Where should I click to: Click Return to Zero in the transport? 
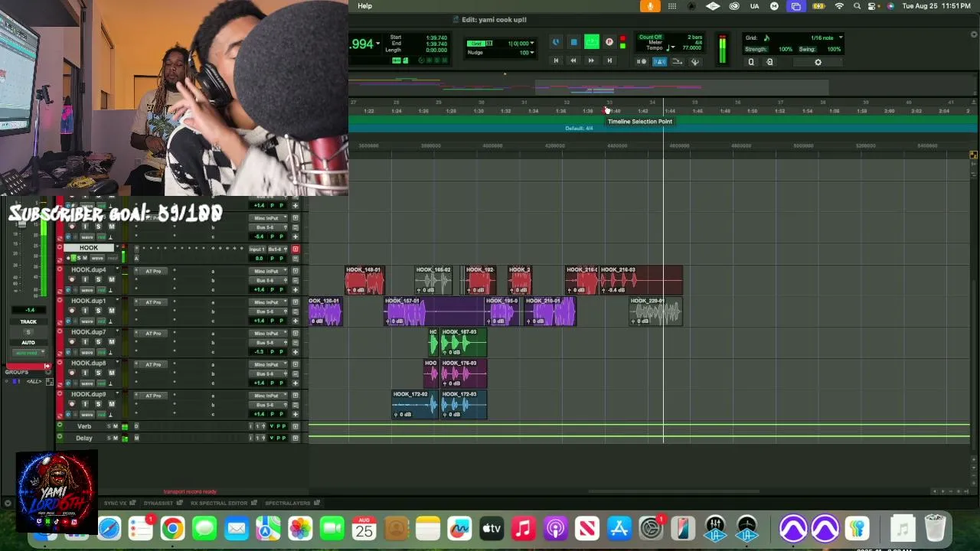pos(556,60)
